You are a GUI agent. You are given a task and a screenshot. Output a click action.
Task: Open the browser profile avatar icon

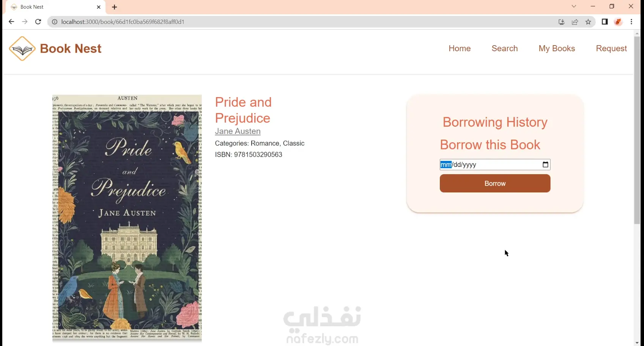click(x=618, y=22)
